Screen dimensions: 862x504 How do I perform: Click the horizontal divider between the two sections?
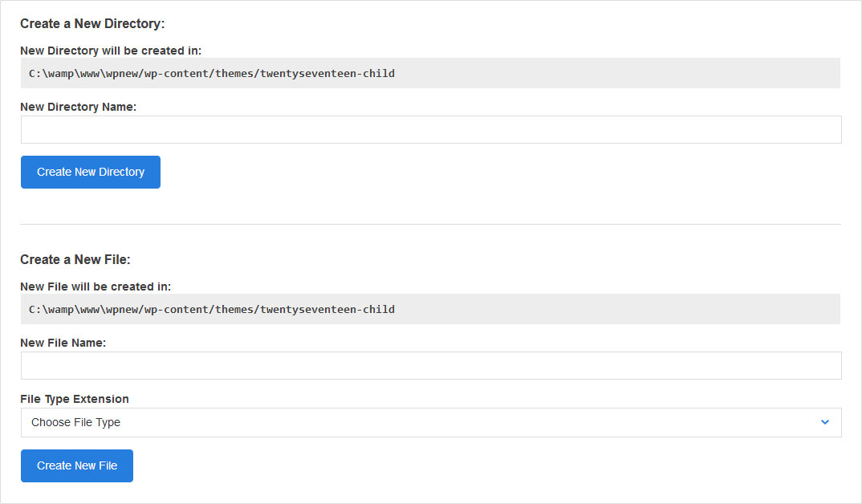(x=431, y=224)
